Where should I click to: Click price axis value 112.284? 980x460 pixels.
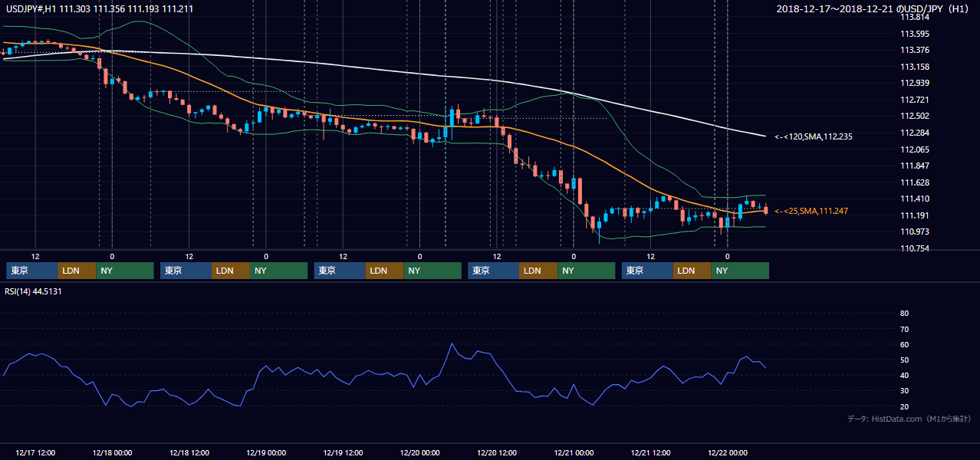(915, 133)
